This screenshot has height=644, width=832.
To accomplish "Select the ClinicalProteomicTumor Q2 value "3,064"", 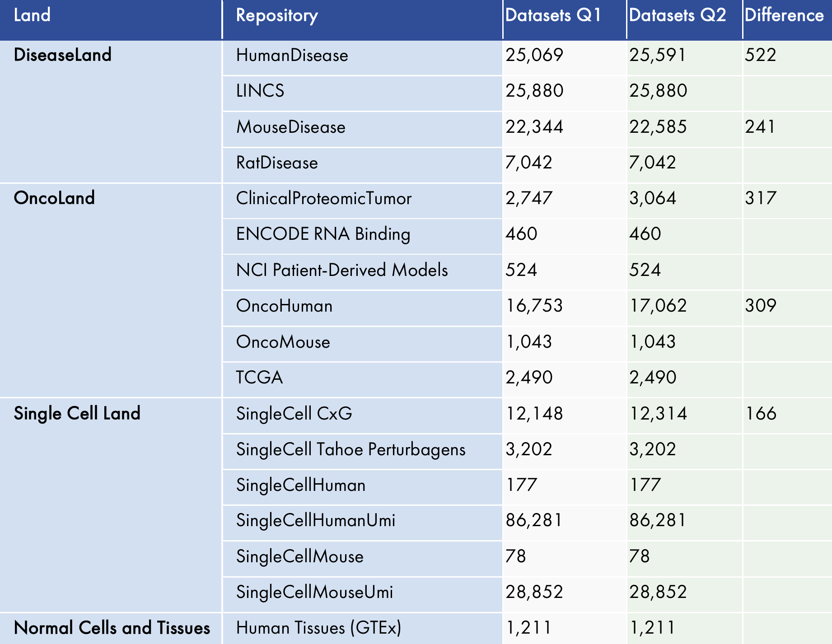I will 653,198.
